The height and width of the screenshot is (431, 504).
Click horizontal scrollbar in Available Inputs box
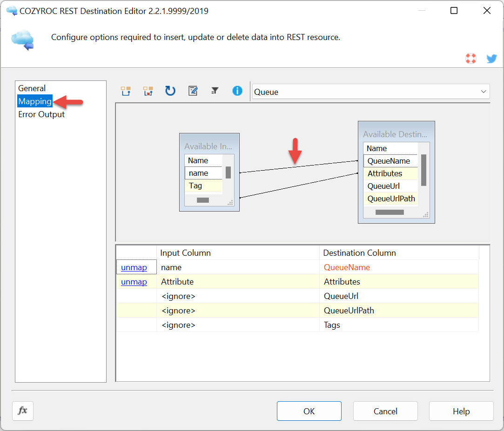(x=203, y=200)
